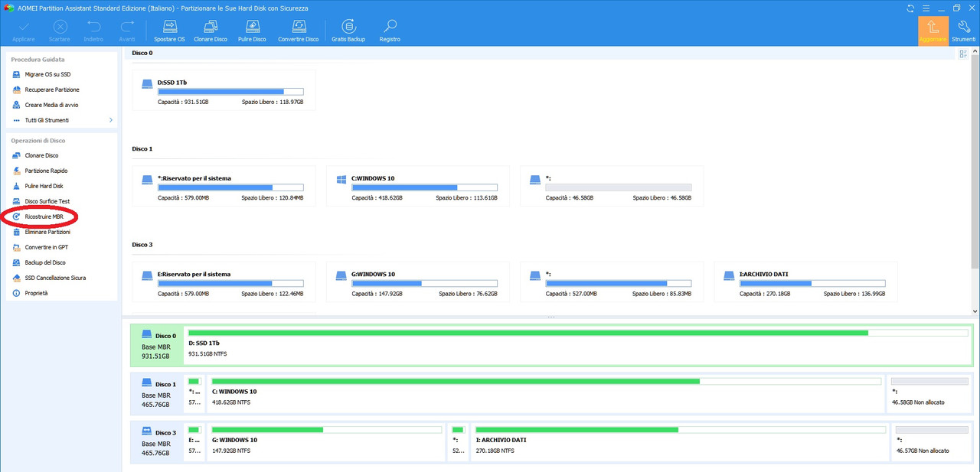
Task: Launch Gratis Backup from the toolbar
Action: 348,31
